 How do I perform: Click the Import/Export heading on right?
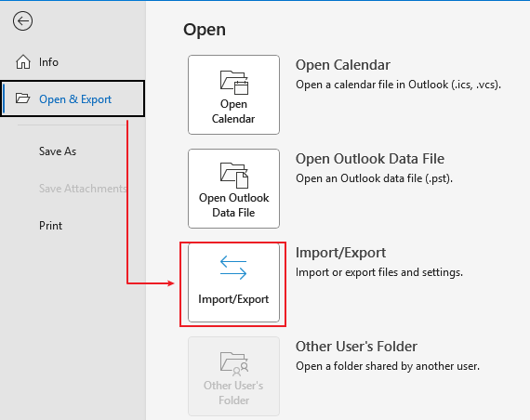point(340,253)
